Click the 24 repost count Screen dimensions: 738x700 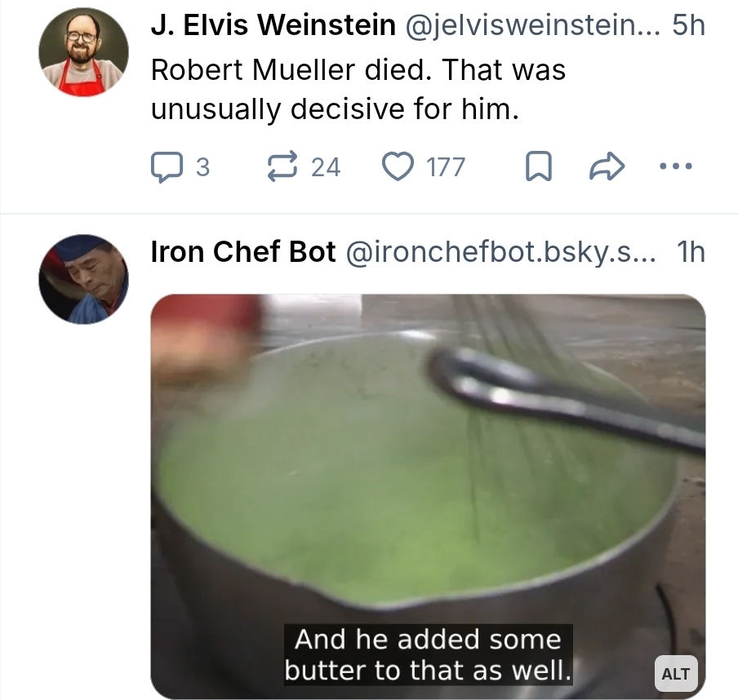tap(326, 166)
